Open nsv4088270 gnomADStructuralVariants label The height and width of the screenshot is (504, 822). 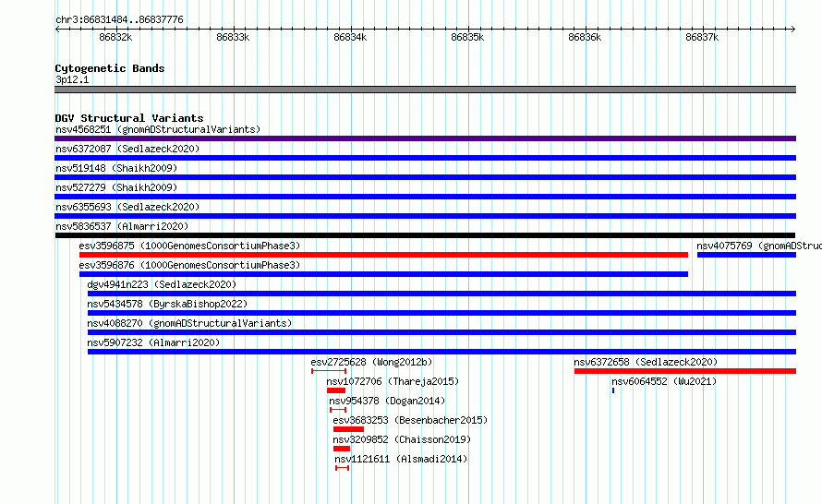189,323
